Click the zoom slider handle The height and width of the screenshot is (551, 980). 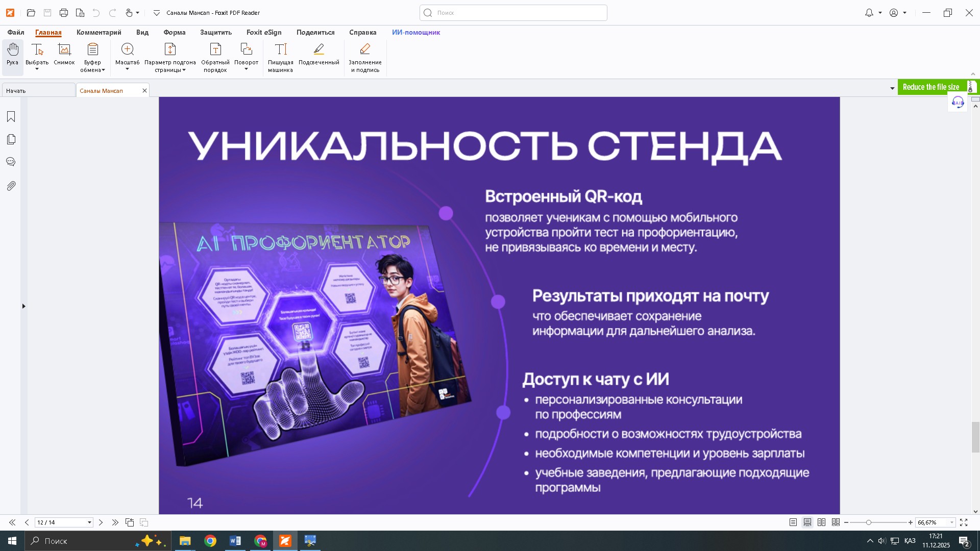point(868,522)
